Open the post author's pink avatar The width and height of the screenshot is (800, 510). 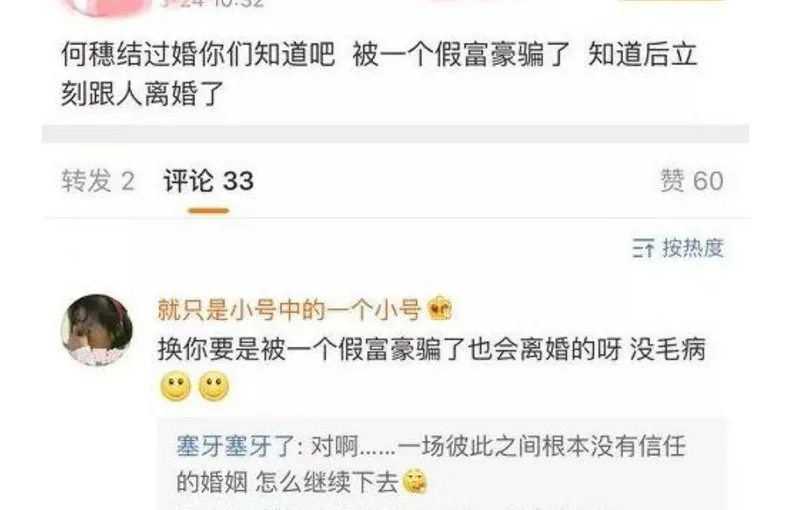(x=106, y=6)
